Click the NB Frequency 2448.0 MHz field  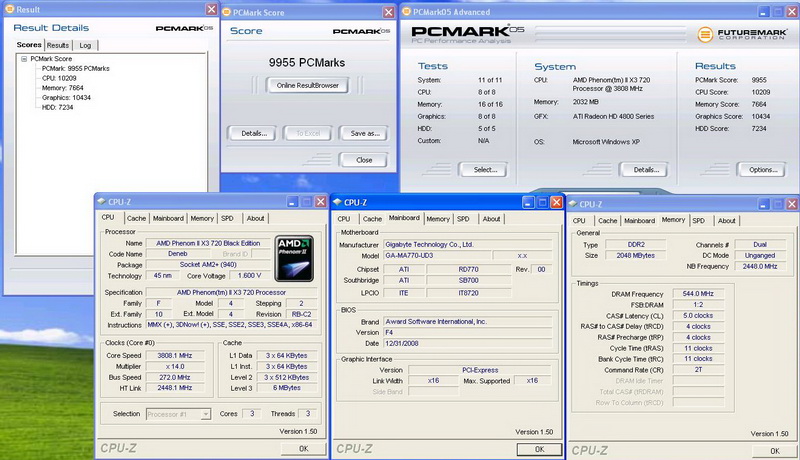(x=760, y=266)
